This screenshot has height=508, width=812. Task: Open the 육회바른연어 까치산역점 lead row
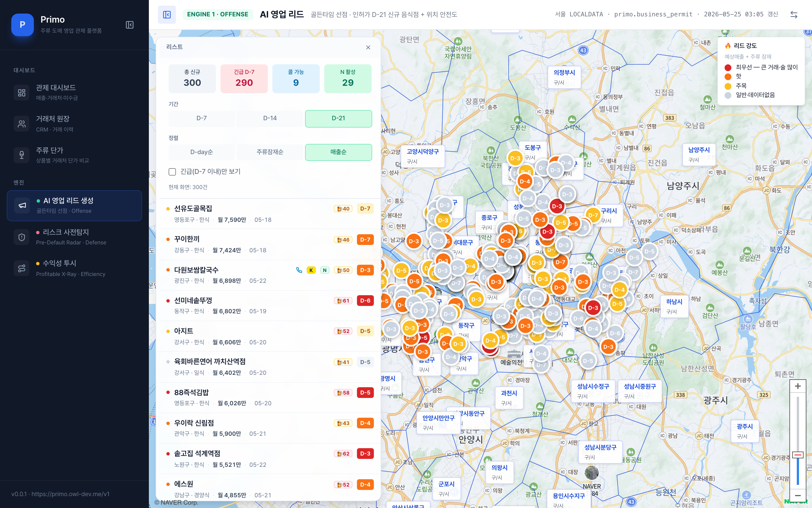(x=270, y=367)
